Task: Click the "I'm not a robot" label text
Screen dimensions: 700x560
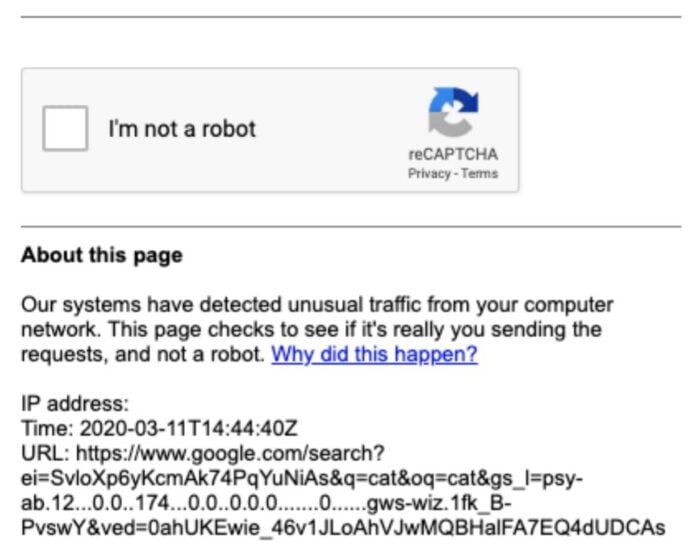Action: [182, 129]
